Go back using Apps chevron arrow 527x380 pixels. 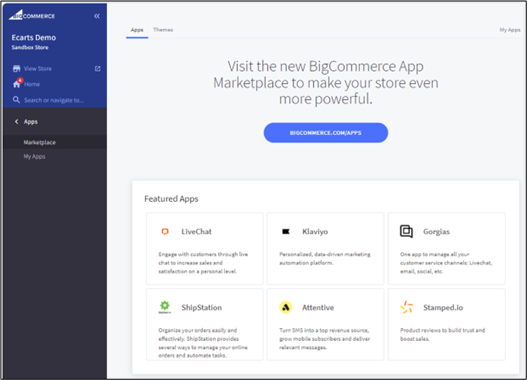point(16,121)
